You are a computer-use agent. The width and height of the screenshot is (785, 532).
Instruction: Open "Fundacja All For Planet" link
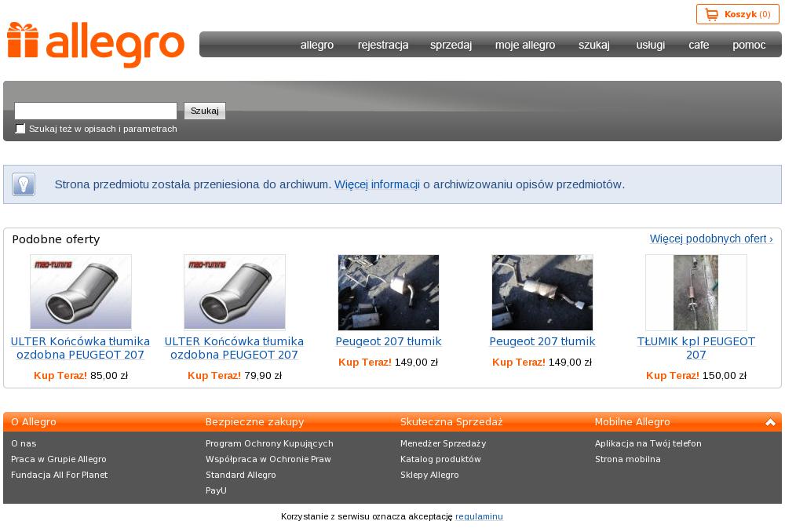[x=59, y=475]
